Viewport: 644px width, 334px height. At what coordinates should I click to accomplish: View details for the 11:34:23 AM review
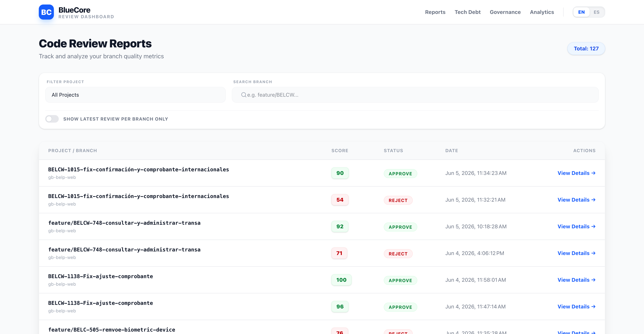click(576, 173)
